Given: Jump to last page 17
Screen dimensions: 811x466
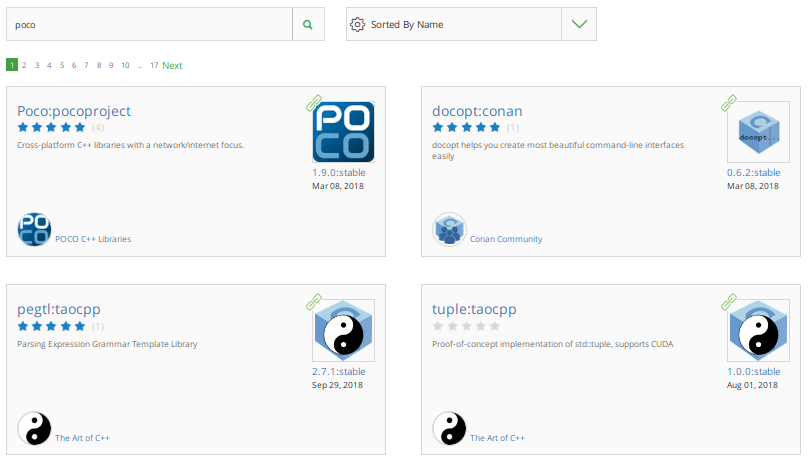Looking at the screenshot, I should coord(154,65).
